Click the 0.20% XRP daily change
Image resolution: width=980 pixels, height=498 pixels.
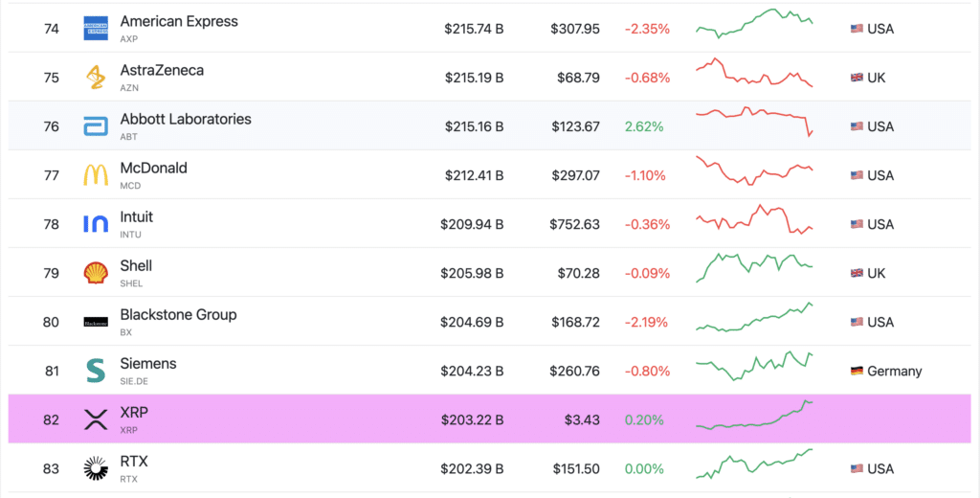pos(644,419)
